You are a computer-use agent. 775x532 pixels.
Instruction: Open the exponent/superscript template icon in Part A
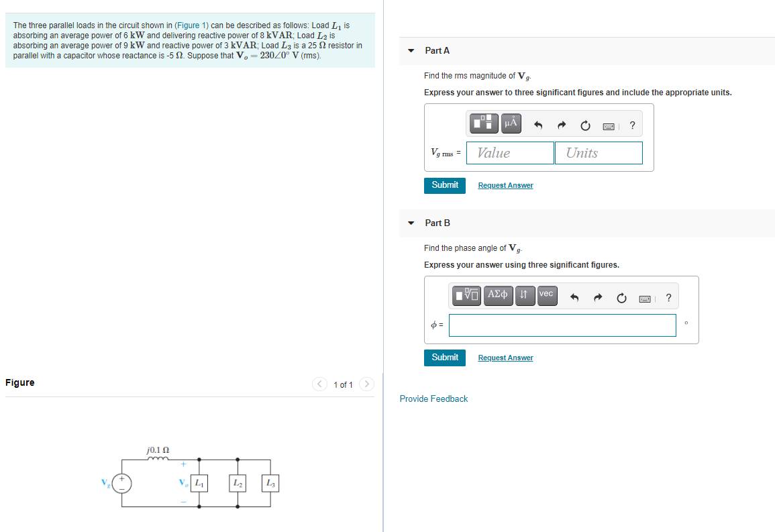484,123
